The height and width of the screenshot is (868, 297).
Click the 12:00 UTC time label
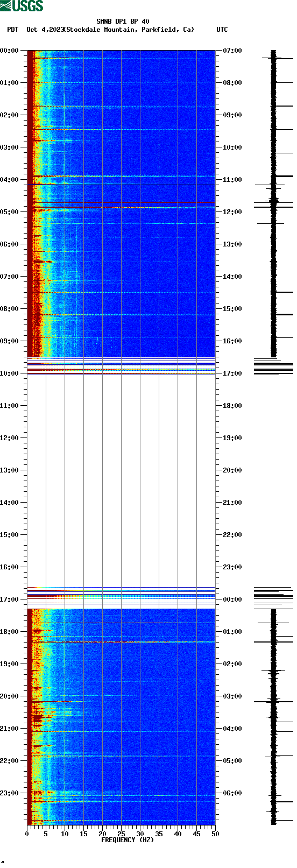coord(232,212)
